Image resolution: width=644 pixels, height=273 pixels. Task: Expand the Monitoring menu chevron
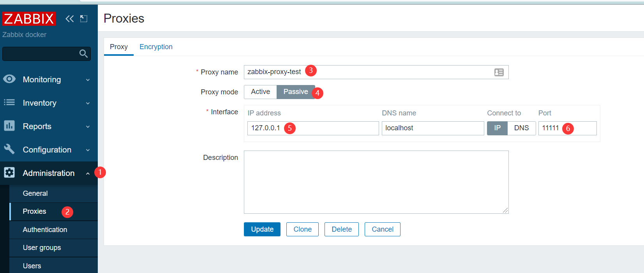[88, 80]
